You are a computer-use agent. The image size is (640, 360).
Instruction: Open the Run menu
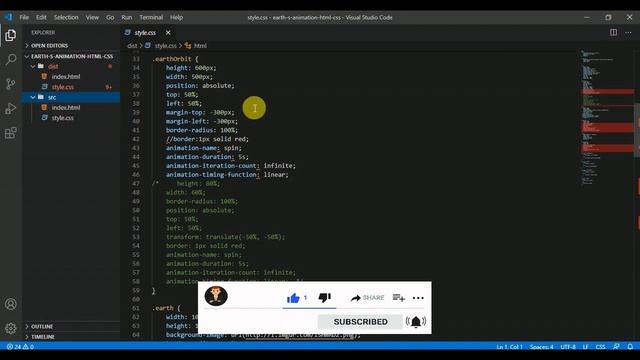tap(127, 17)
